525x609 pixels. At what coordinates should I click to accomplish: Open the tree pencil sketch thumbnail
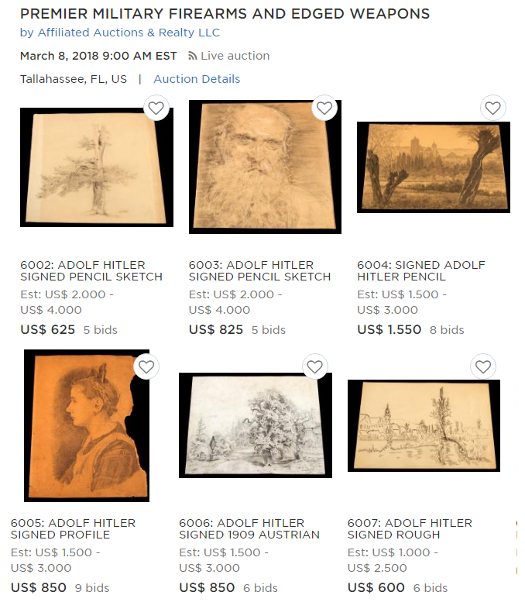[x=97, y=167]
